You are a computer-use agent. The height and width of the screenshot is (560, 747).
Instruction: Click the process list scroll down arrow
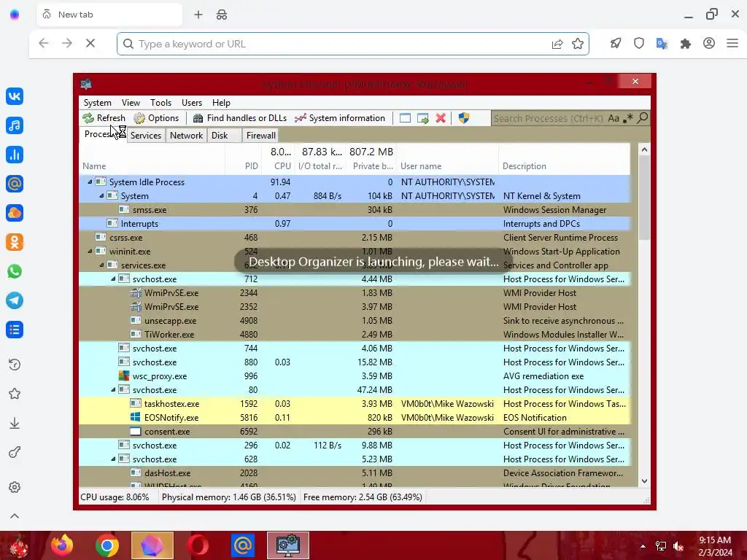[x=644, y=481]
